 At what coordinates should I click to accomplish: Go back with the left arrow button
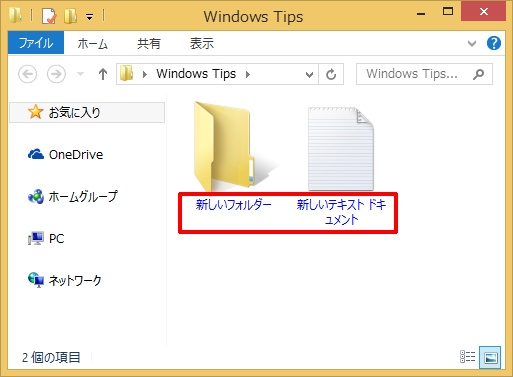[27, 74]
